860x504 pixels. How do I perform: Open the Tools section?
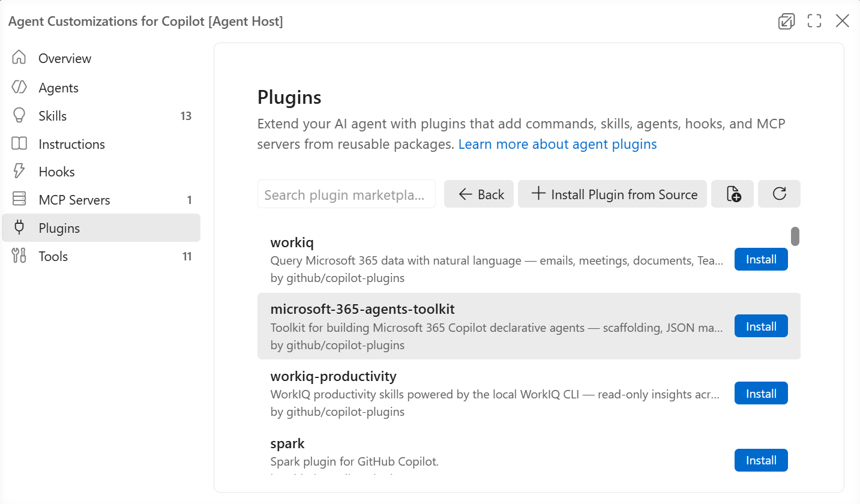(101, 256)
